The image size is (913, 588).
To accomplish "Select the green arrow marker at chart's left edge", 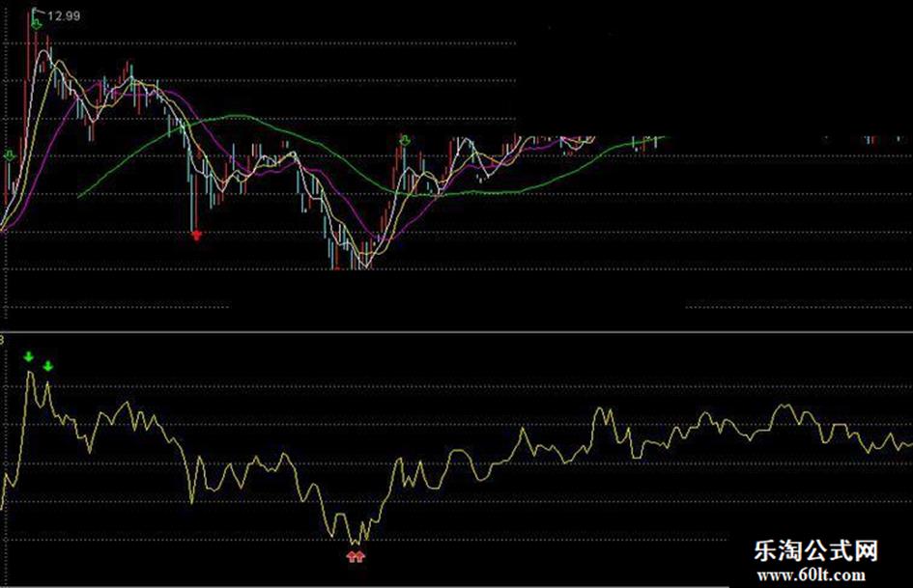I will [10, 154].
